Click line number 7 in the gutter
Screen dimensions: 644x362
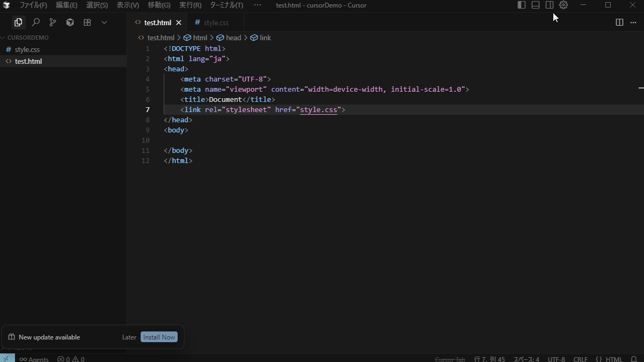pos(148,110)
